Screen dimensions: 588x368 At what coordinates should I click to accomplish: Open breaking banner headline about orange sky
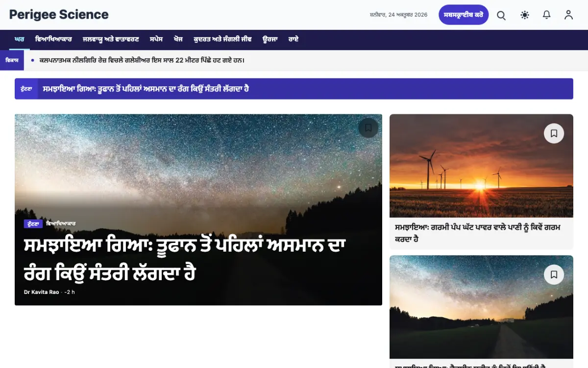point(146,89)
